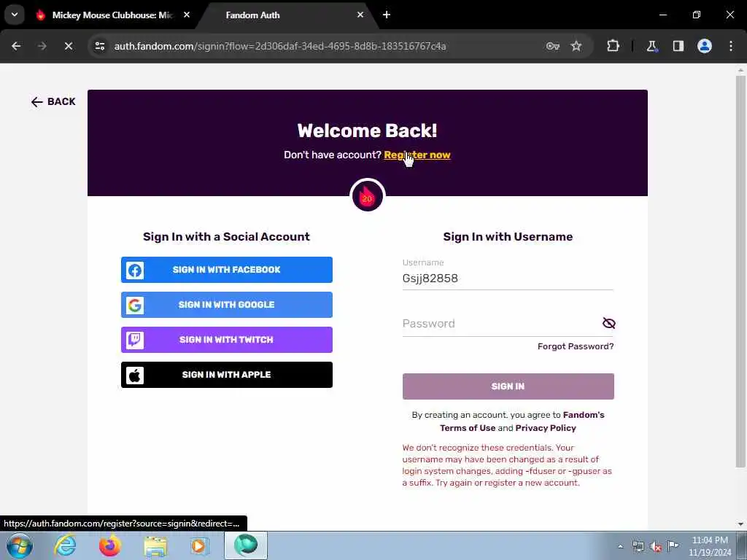This screenshot has width=747, height=560.
Task: Close the Fandom Auth tab
Action: coord(360,15)
